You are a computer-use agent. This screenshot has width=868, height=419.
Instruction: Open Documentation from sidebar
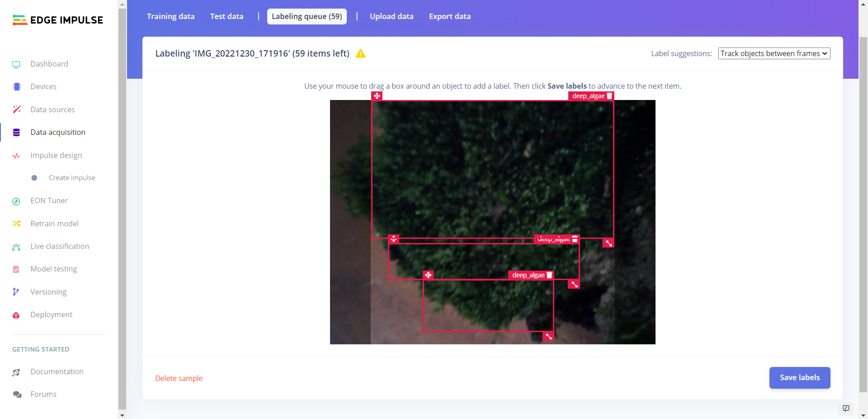57,371
